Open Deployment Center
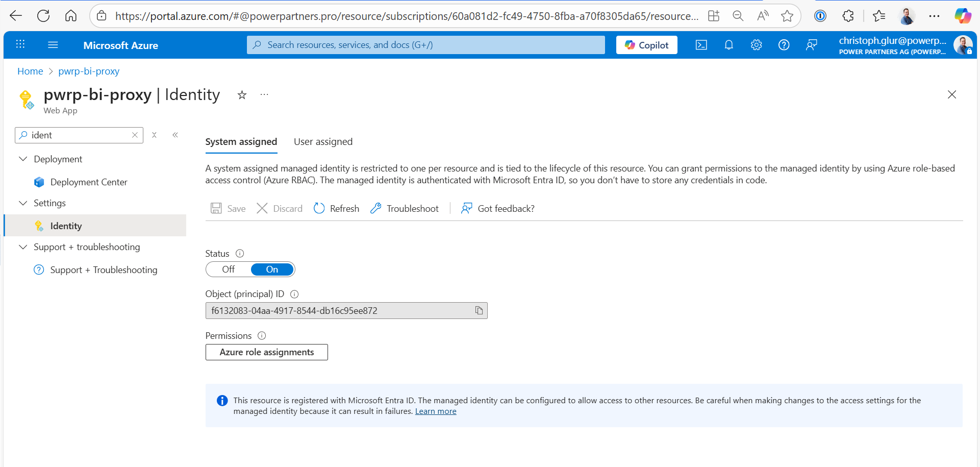The height and width of the screenshot is (467, 980). (89, 182)
